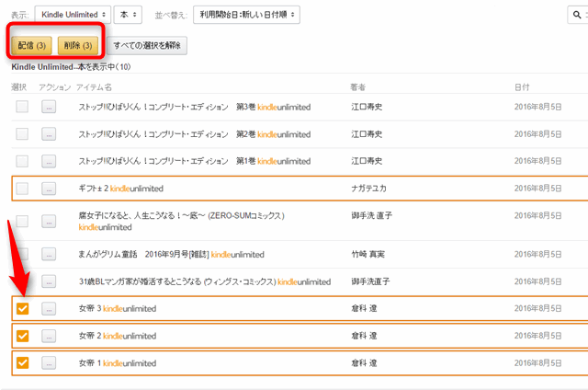This screenshot has width=588, height=390.
Task: Open the 利用開始日 sort order dropdown
Action: (x=246, y=15)
